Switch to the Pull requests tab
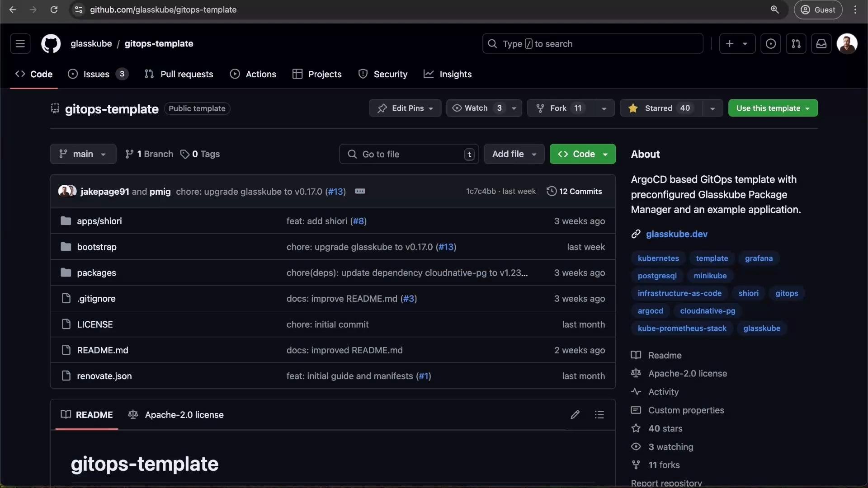 pyautogui.click(x=179, y=74)
